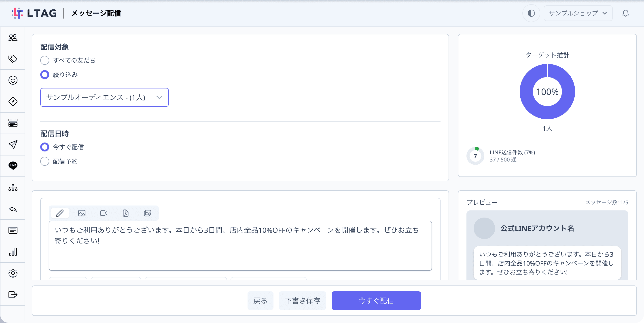
Task: Click the blue 今すぐ配信 send button
Action: click(x=376, y=300)
